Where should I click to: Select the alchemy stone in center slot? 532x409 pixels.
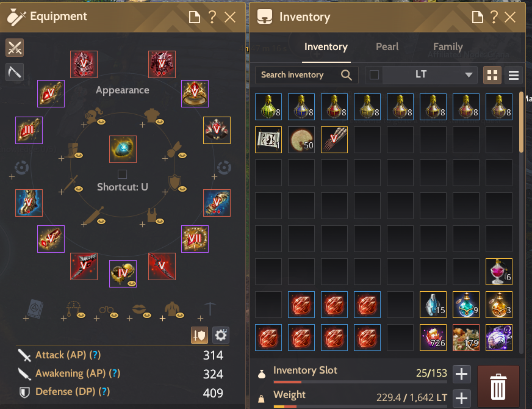123,150
